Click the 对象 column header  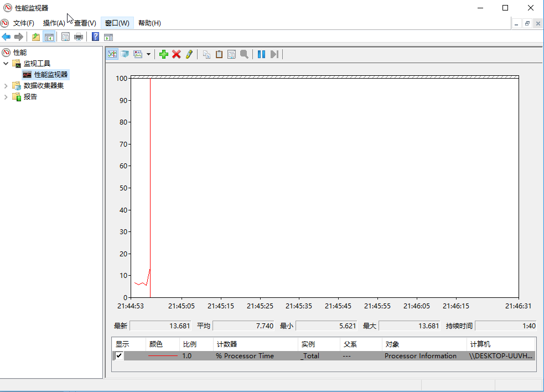[x=424, y=344]
